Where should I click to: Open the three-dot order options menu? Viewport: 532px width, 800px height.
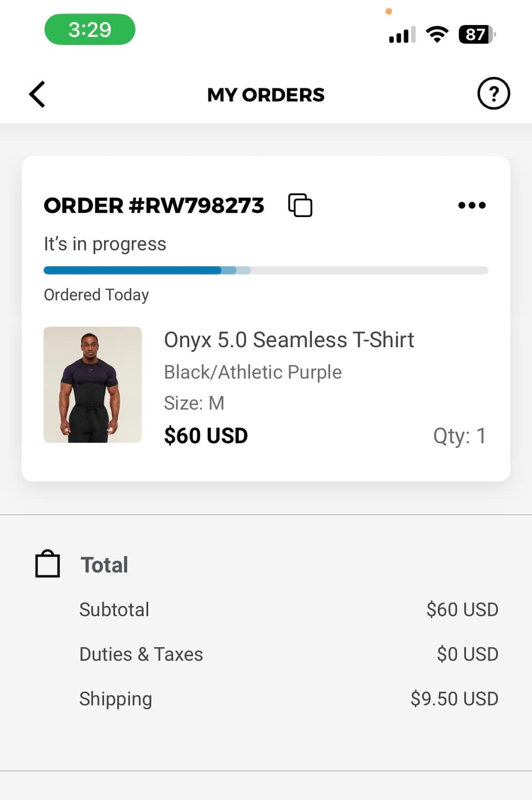coord(472,205)
